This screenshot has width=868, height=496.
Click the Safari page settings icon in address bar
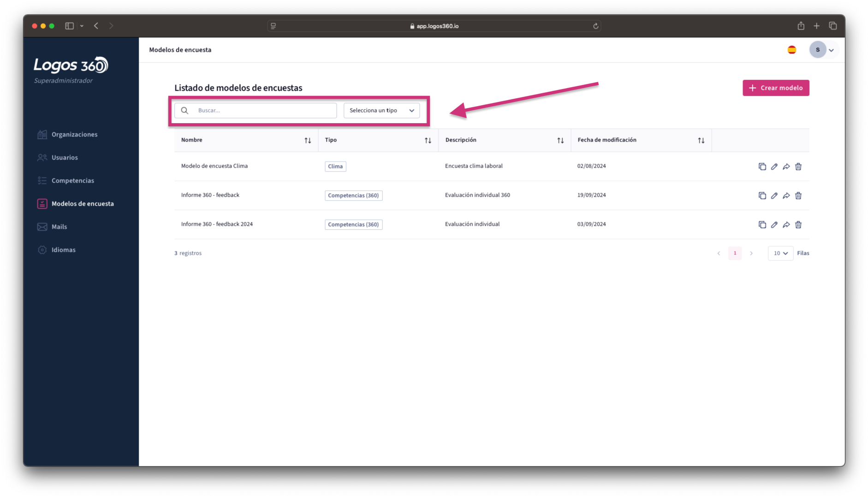click(273, 26)
